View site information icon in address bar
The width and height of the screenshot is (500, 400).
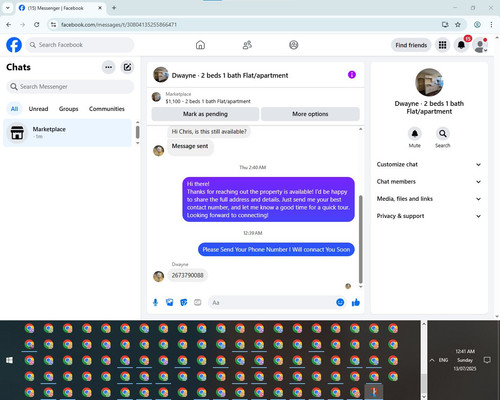[x=53, y=25]
